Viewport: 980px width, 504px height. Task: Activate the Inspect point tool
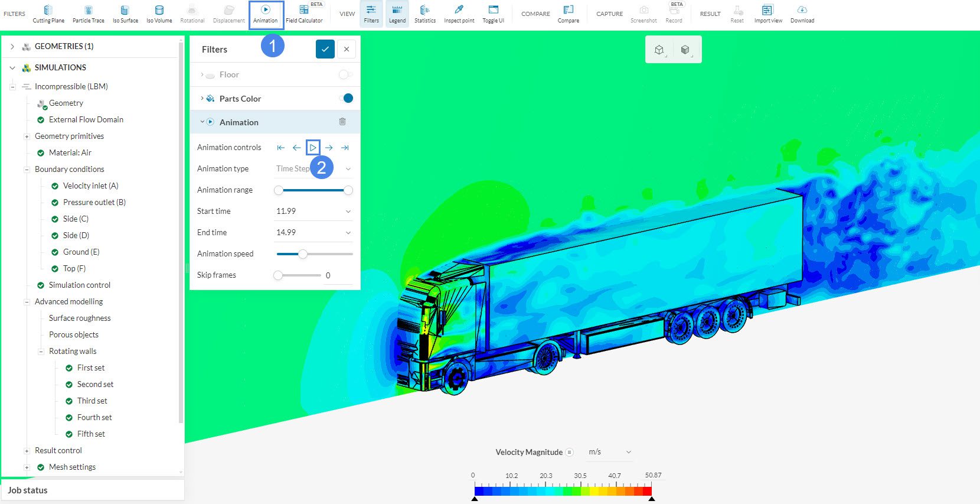459,14
